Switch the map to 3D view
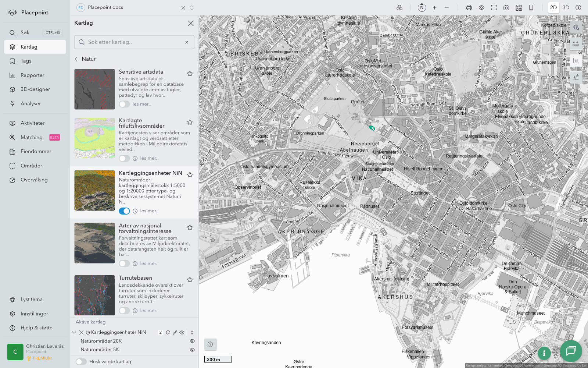 tap(566, 7)
